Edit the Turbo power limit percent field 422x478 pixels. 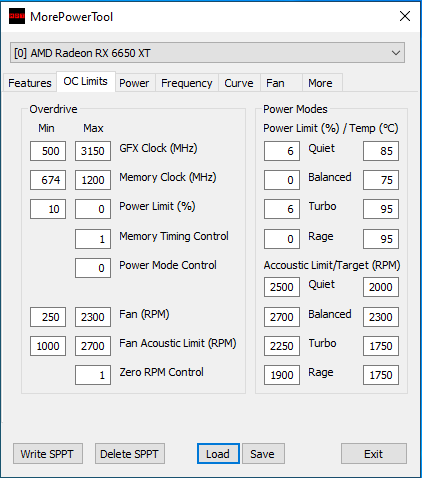click(282, 209)
